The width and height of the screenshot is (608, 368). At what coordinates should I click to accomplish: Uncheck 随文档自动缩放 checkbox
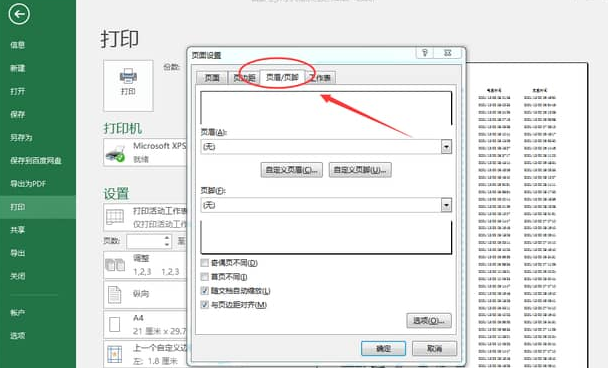(205, 291)
